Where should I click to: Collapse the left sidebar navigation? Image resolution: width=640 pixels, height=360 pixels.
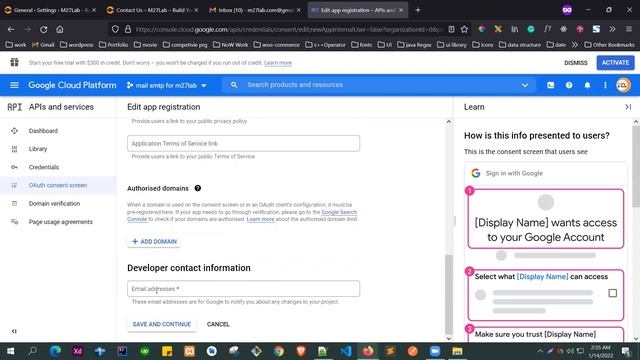[x=14, y=331]
